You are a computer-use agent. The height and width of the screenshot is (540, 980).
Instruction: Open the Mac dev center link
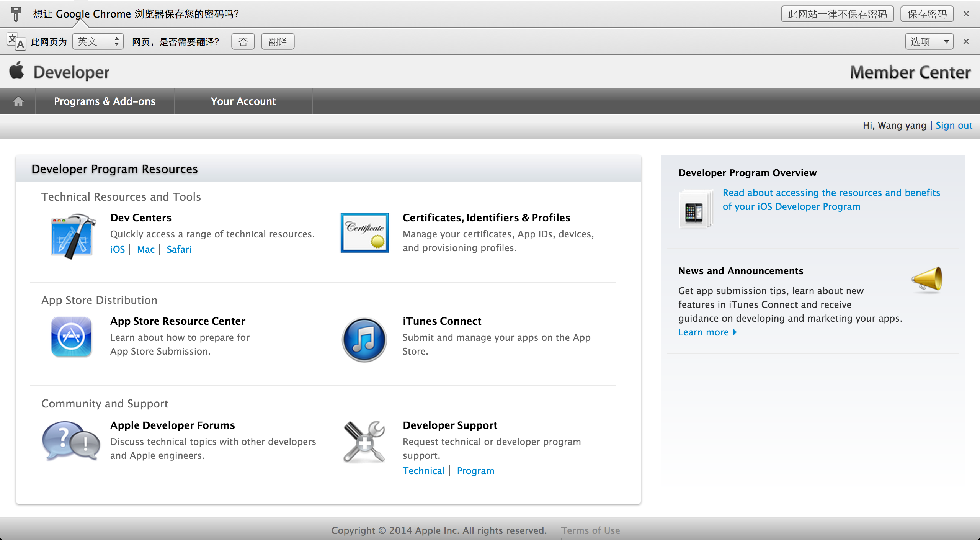(x=146, y=249)
